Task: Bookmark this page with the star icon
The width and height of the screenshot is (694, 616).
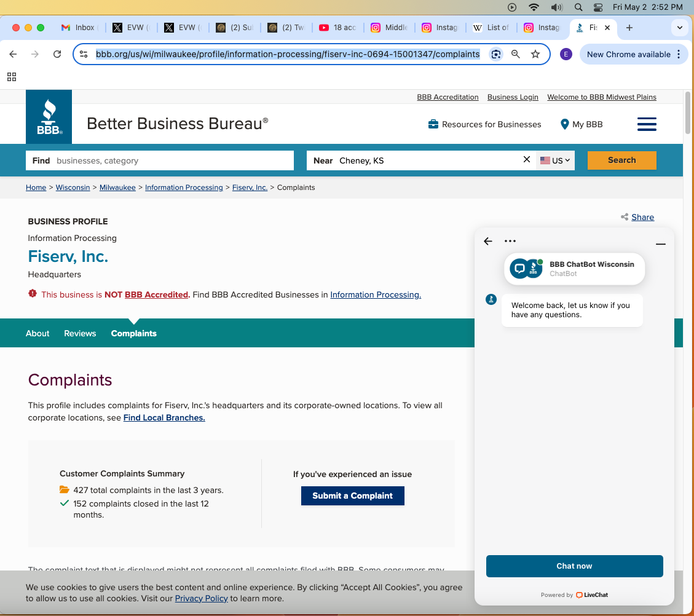Action: (535, 54)
